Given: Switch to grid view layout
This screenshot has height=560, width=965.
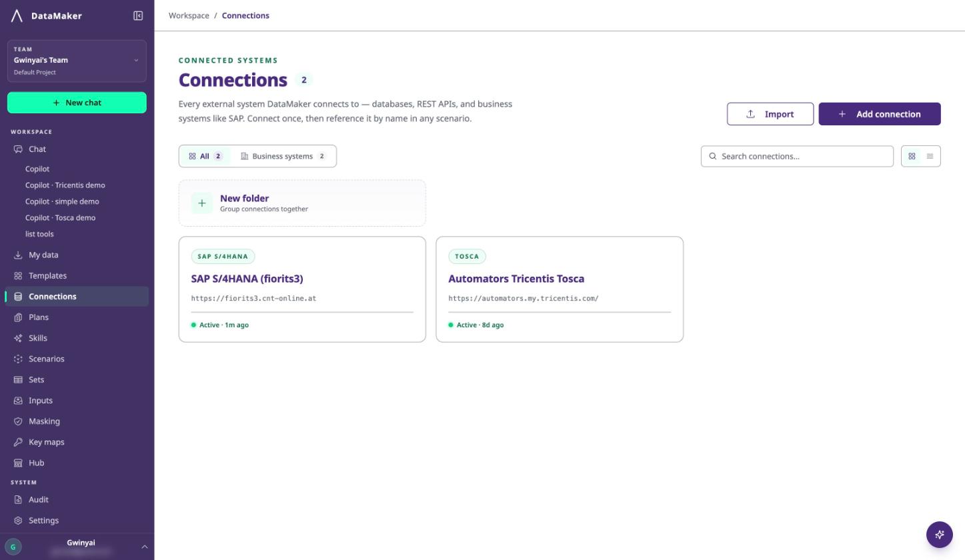Looking at the screenshot, I should coord(912,156).
